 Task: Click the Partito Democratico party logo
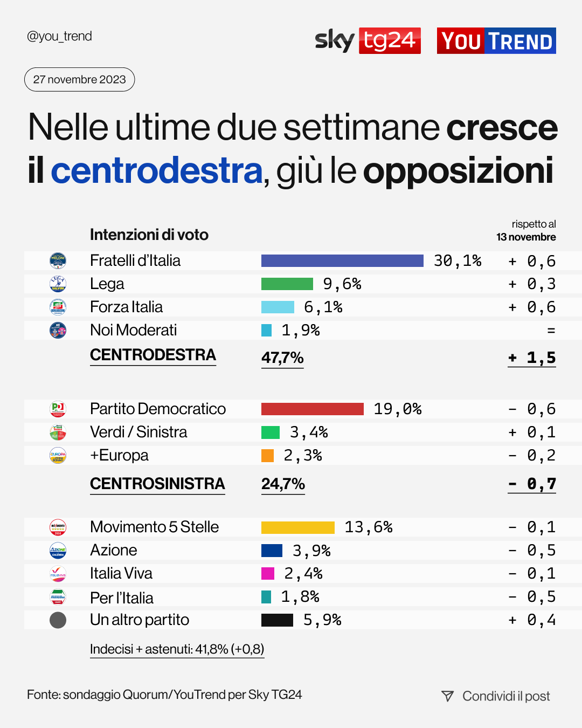(x=58, y=409)
